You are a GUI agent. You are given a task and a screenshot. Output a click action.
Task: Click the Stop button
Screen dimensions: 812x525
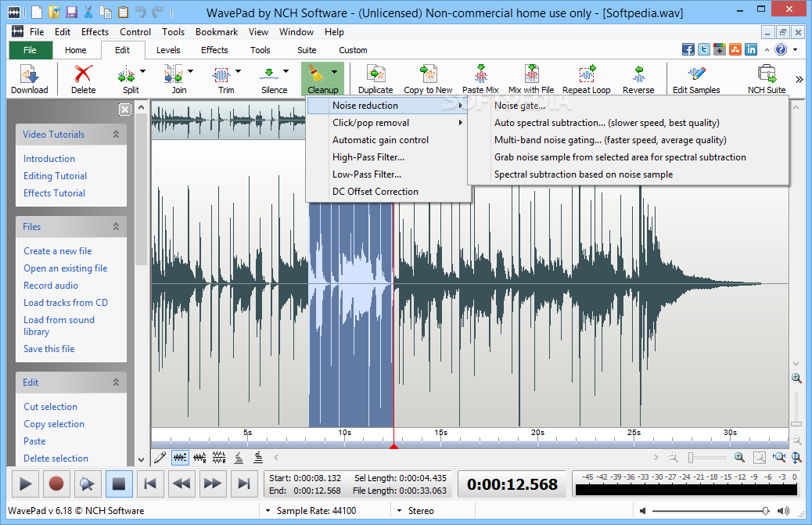coord(119,484)
